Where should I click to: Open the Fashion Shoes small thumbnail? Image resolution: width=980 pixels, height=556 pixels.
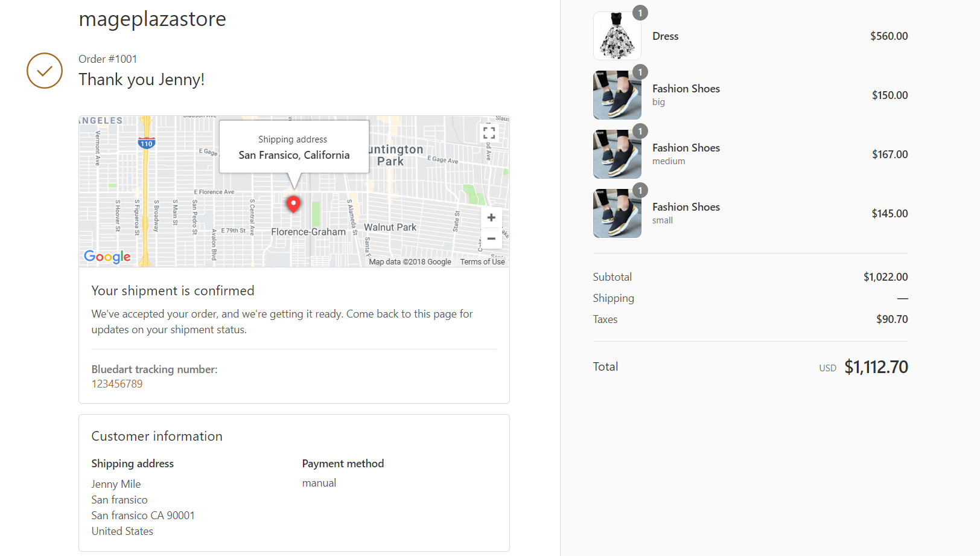pos(617,213)
